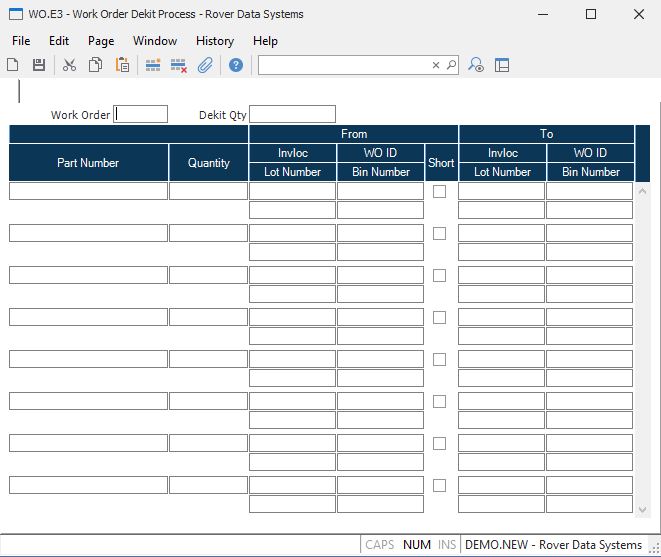
Task: Click the Save disk icon
Action: pos(39,65)
